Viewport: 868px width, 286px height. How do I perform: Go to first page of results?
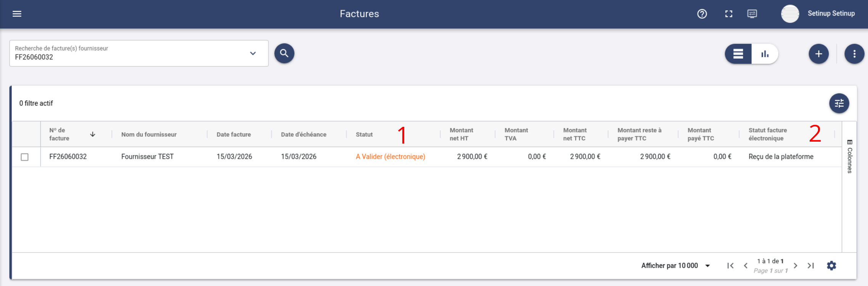pos(730,265)
